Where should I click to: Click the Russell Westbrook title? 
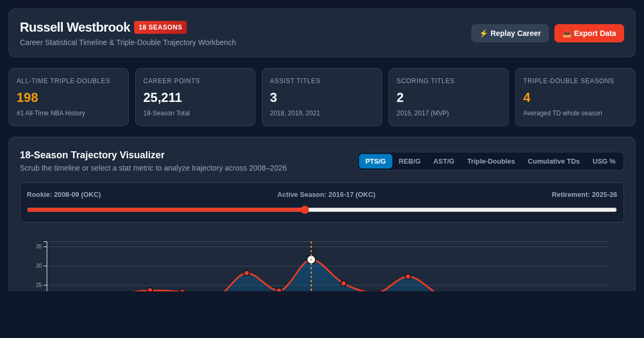(75, 27)
